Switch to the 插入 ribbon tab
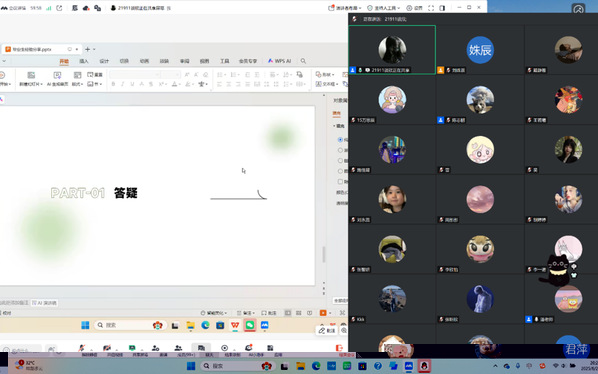The width and height of the screenshot is (598, 374). pyautogui.click(x=84, y=61)
